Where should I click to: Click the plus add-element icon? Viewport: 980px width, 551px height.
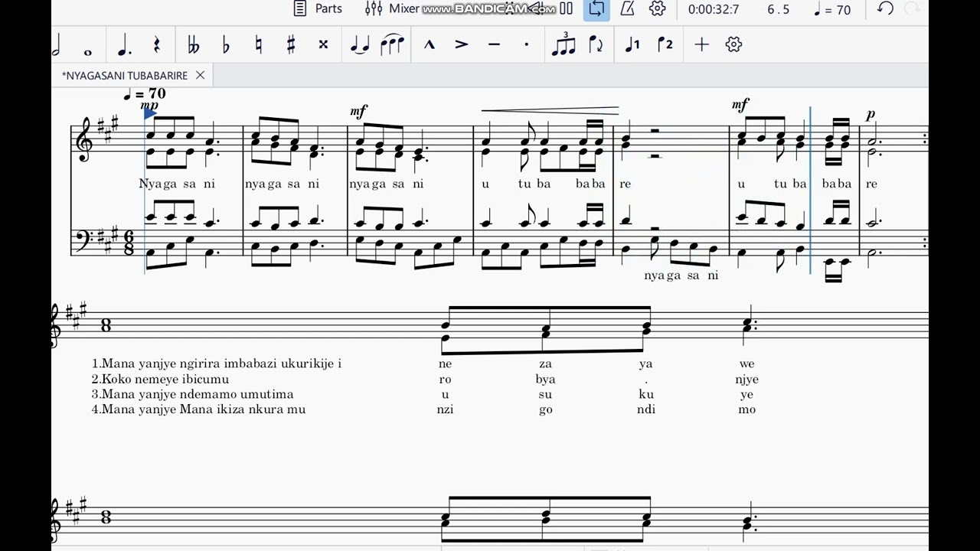[701, 45]
